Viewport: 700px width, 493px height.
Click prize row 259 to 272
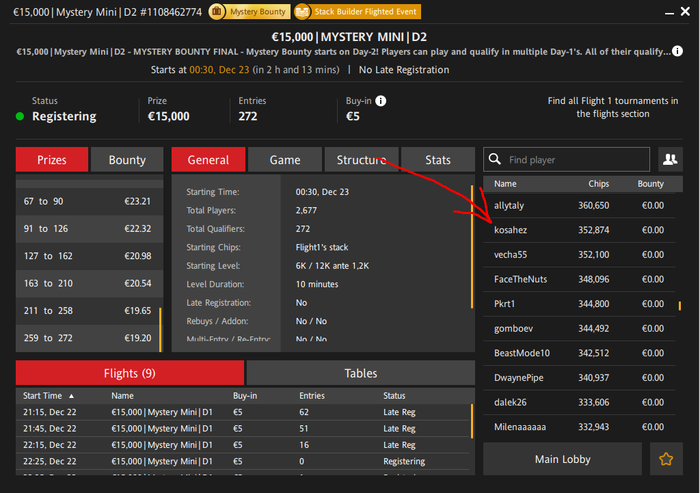(x=89, y=338)
